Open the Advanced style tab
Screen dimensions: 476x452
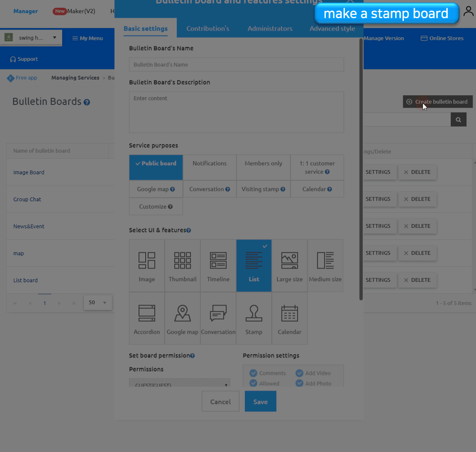click(x=332, y=28)
